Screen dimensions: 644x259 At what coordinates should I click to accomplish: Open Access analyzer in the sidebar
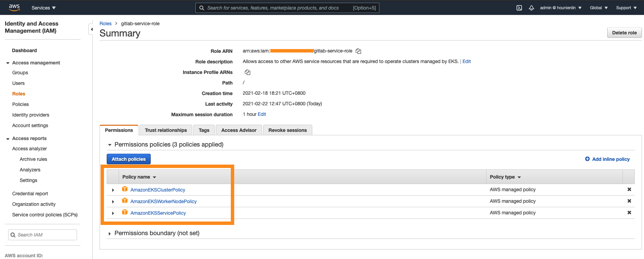(30, 149)
